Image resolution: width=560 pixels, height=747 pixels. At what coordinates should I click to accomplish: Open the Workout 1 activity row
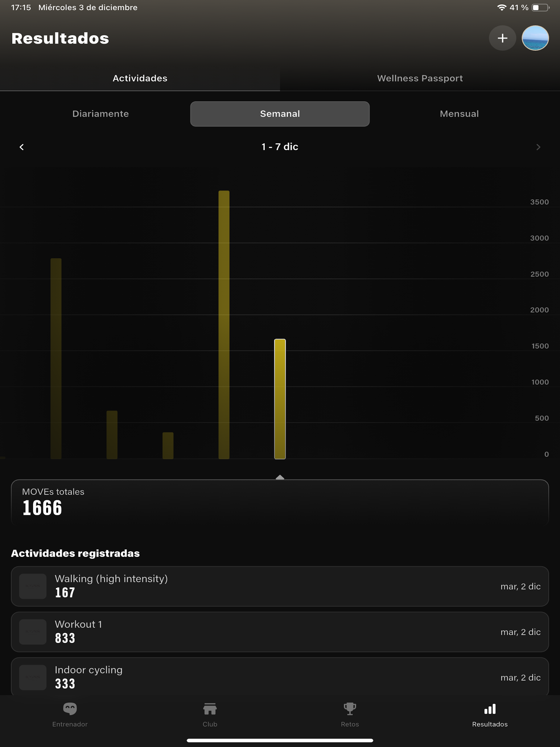pos(280,632)
